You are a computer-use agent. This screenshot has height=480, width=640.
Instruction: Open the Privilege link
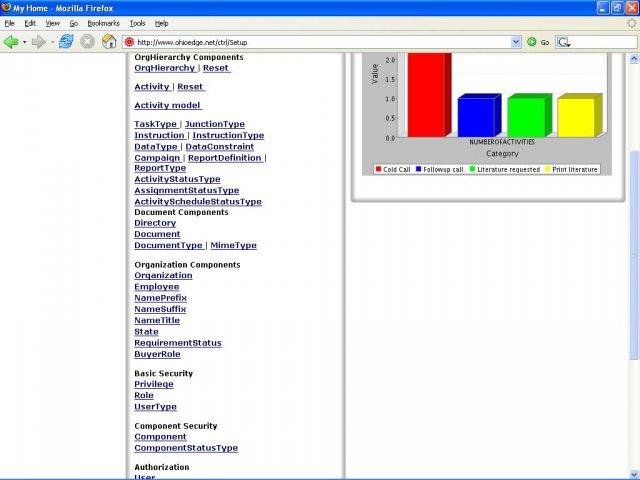point(154,384)
